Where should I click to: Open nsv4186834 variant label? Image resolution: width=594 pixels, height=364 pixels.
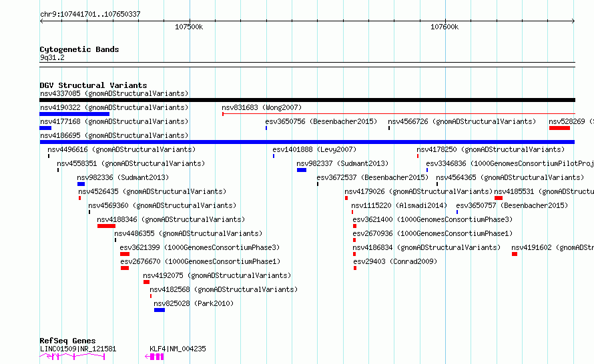coord(426,247)
